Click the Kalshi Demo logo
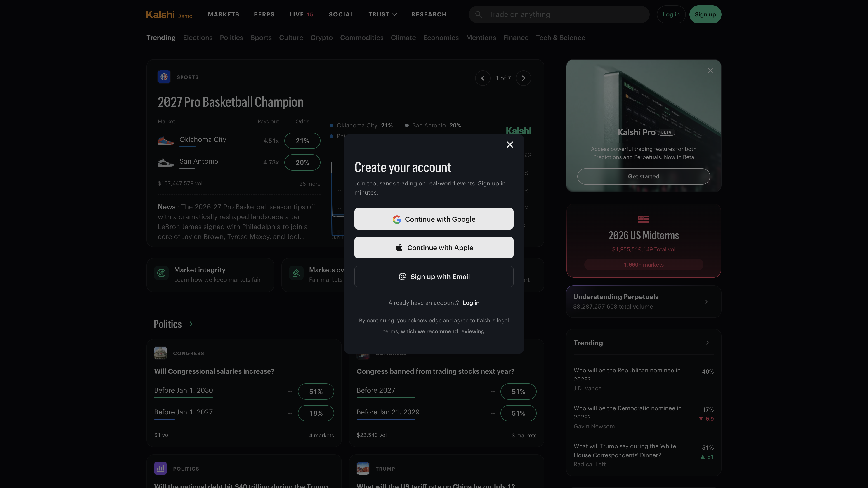868x488 pixels. pos(169,14)
